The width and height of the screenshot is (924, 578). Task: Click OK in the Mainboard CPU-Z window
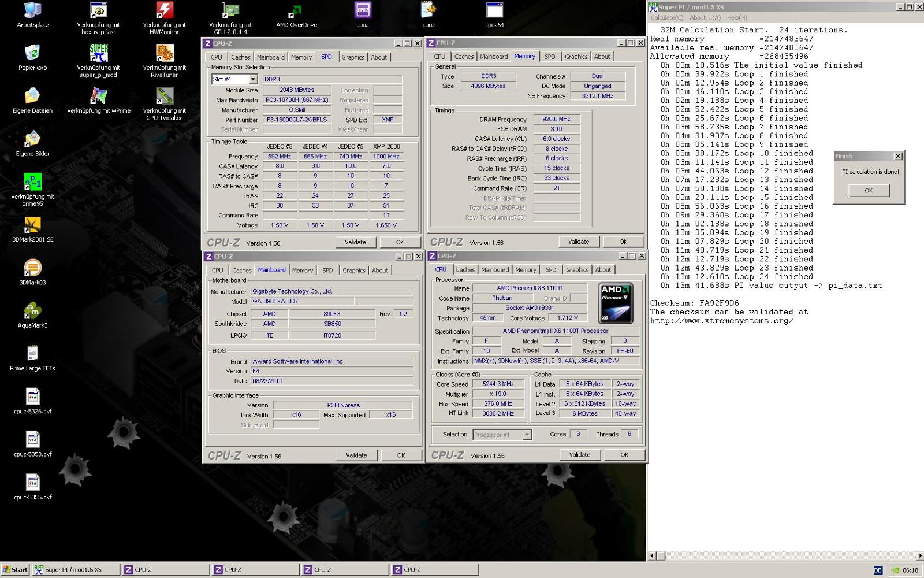(401, 455)
